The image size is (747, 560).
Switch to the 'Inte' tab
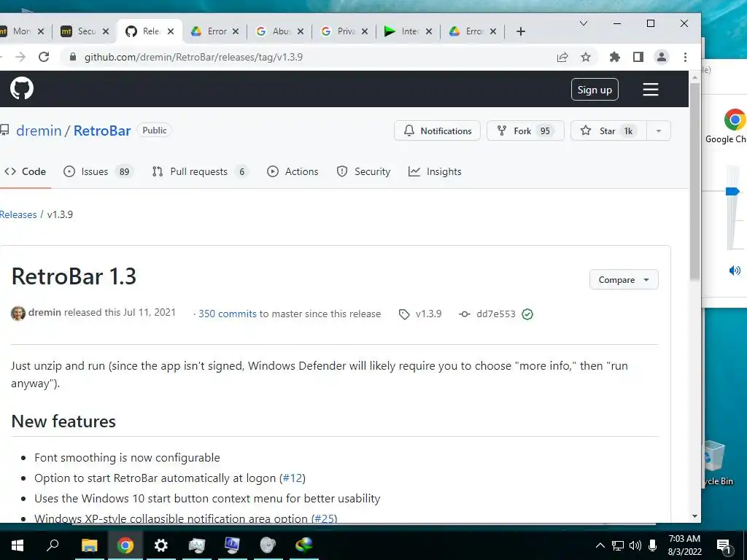410,31
